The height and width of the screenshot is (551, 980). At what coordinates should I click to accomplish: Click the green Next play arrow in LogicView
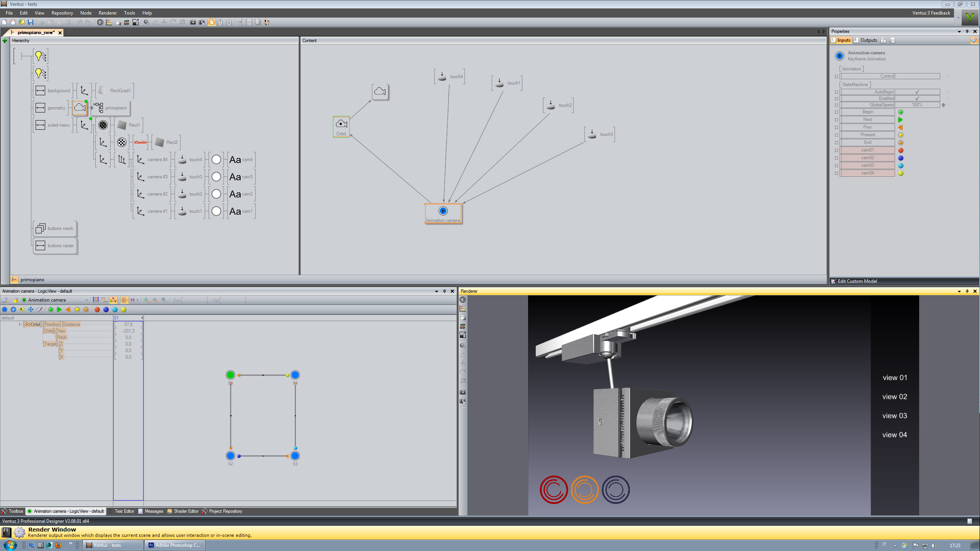tap(59, 310)
